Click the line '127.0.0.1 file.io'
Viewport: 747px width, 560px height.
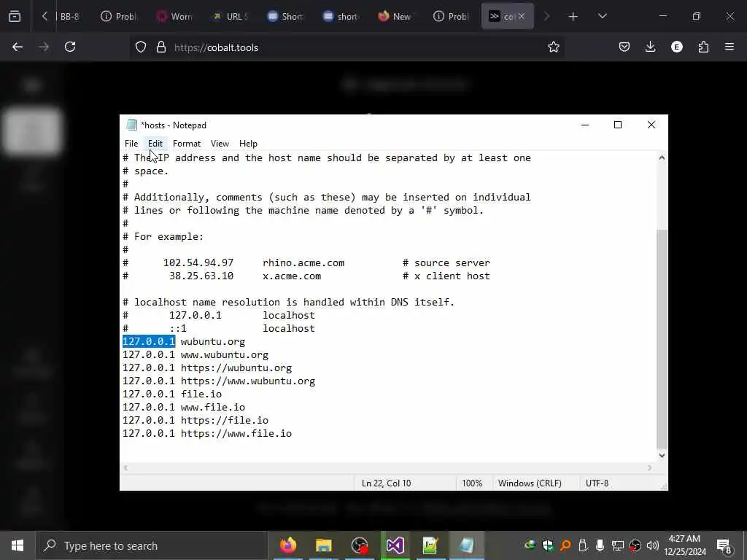(172, 394)
